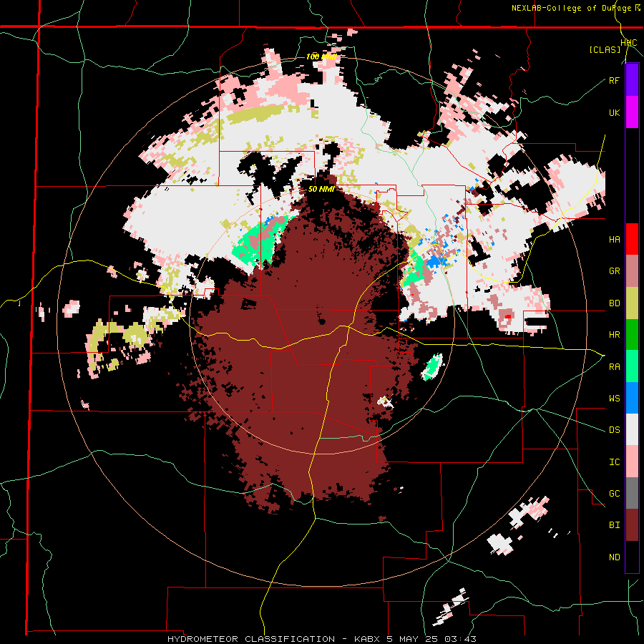Image resolution: width=644 pixels, height=644 pixels.
Task: Click the DS legend label
Action: (614, 430)
